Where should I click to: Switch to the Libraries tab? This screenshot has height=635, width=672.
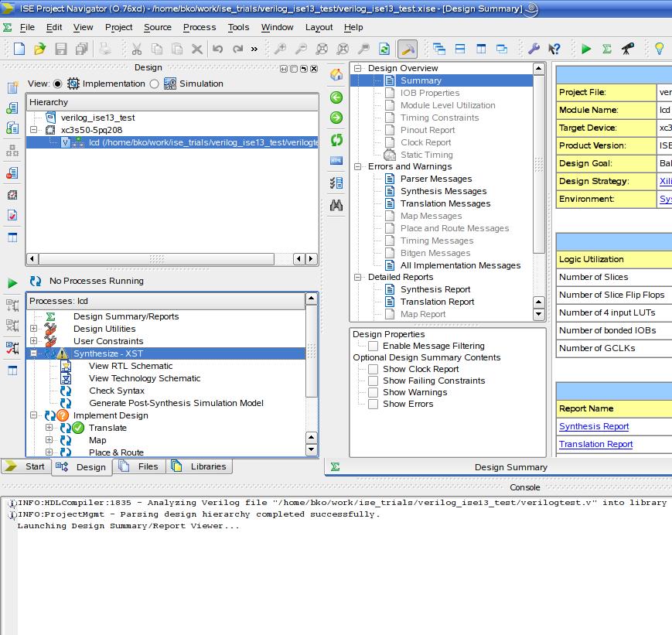(x=199, y=466)
